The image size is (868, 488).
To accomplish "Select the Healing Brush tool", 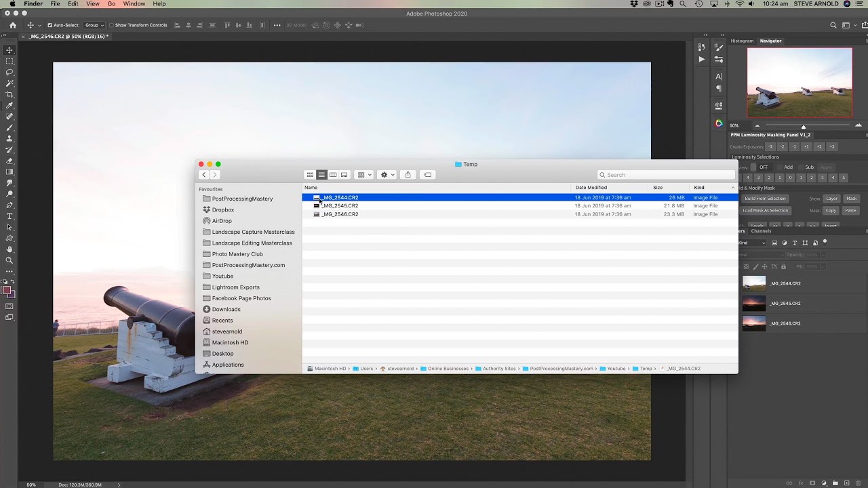I will [x=9, y=117].
